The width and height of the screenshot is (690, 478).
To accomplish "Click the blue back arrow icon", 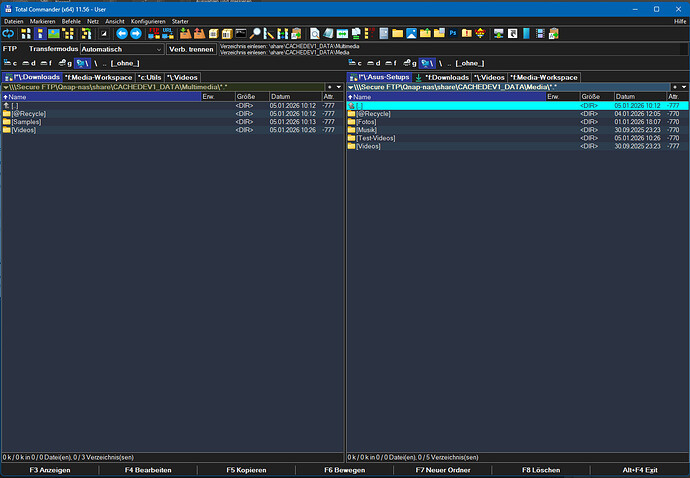I will (122, 33).
